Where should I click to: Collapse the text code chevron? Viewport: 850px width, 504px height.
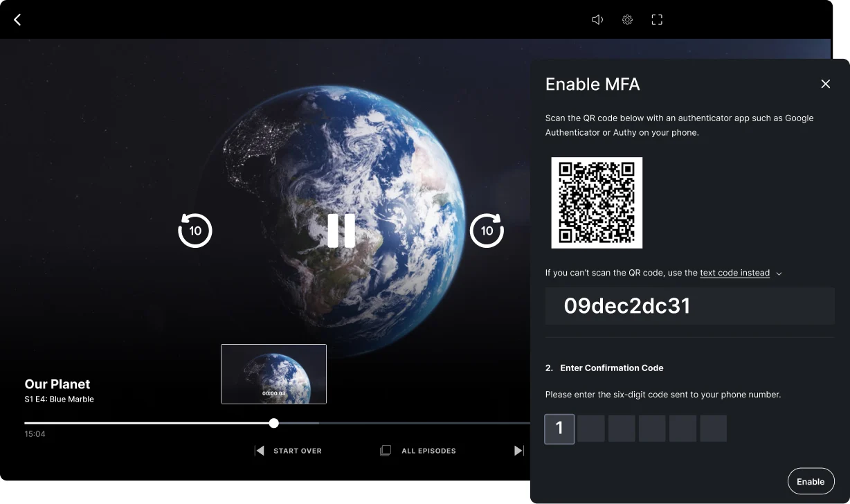779,273
